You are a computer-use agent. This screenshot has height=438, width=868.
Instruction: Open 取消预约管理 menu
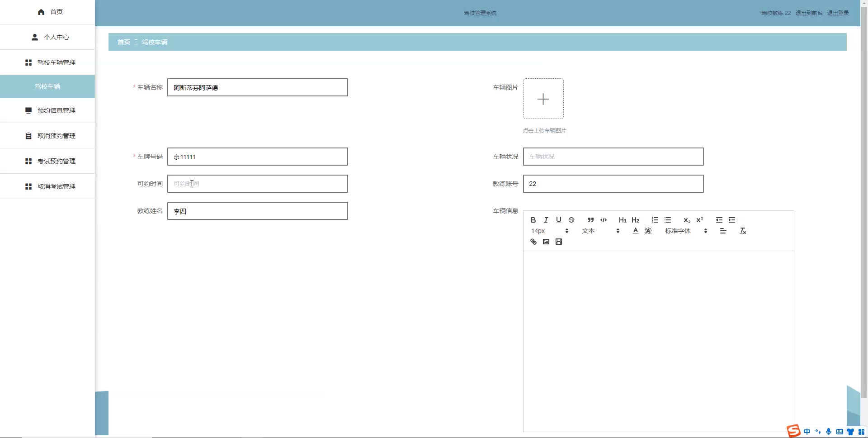(x=47, y=136)
